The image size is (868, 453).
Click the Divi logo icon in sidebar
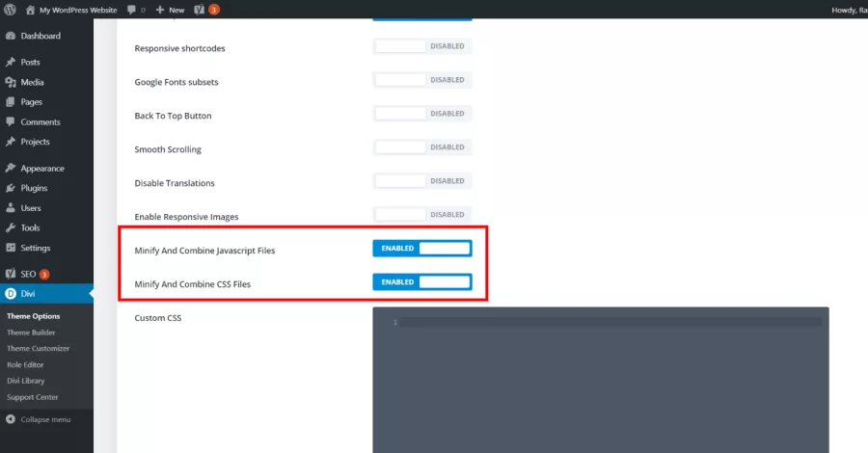click(x=11, y=294)
